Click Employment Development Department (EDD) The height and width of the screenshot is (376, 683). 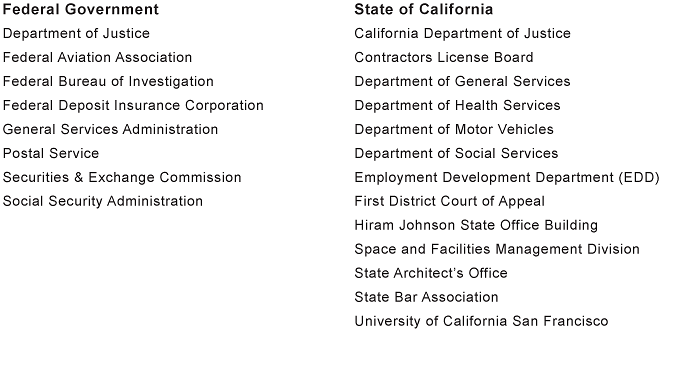tap(507, 177)
